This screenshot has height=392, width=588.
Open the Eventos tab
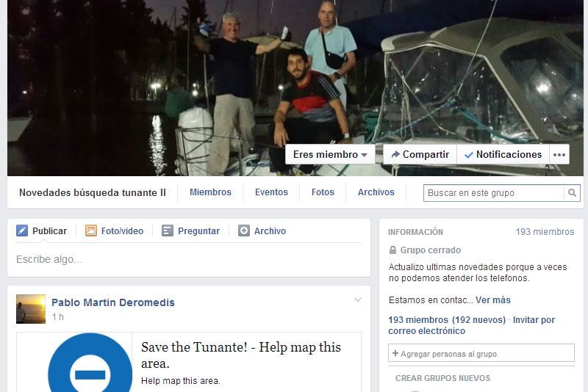tap(271, 192)
